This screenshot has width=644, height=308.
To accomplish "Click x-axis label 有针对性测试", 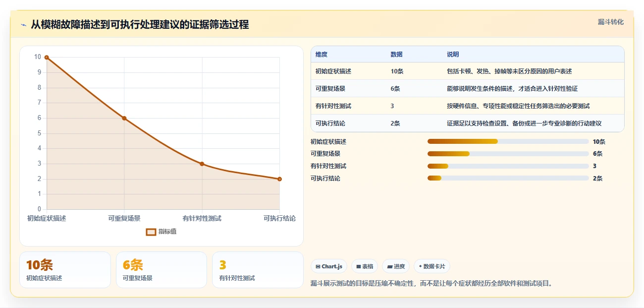I will tap(202, 218).
